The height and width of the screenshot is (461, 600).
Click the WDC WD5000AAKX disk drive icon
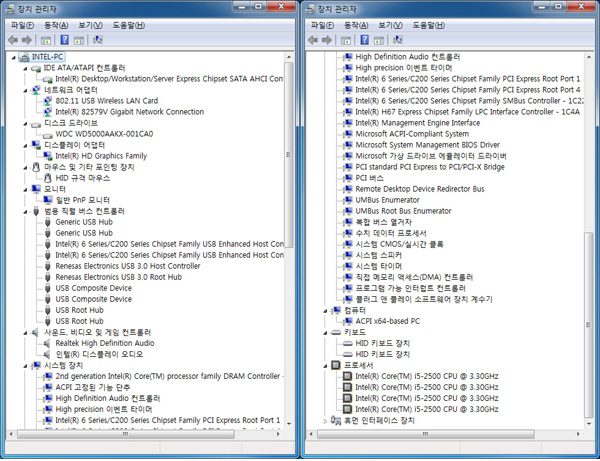47,134
